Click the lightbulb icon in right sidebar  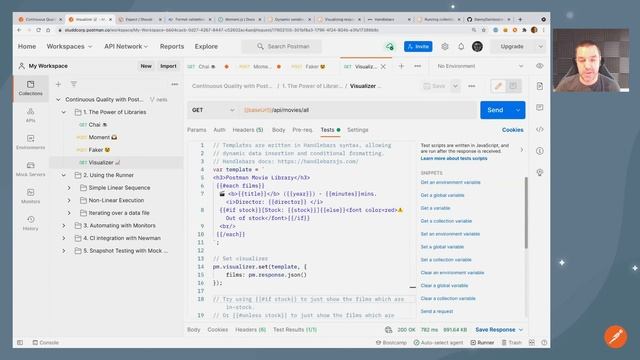pyautogui.click(x=540, y=173)
